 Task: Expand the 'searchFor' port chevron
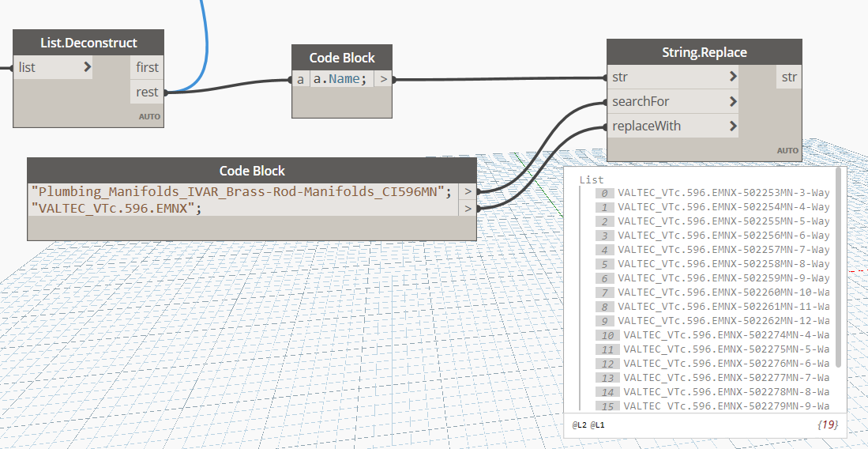(x=733, y=101)
